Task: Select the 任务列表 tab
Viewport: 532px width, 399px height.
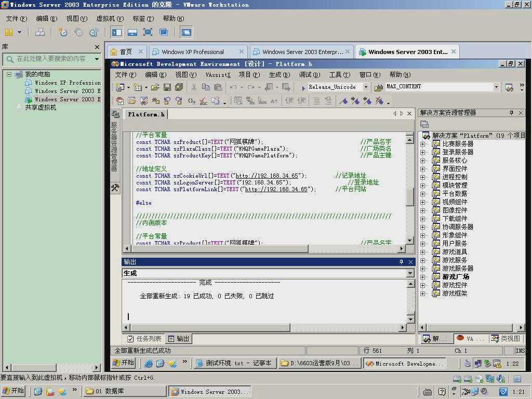Action: click(x=144, y=339)
